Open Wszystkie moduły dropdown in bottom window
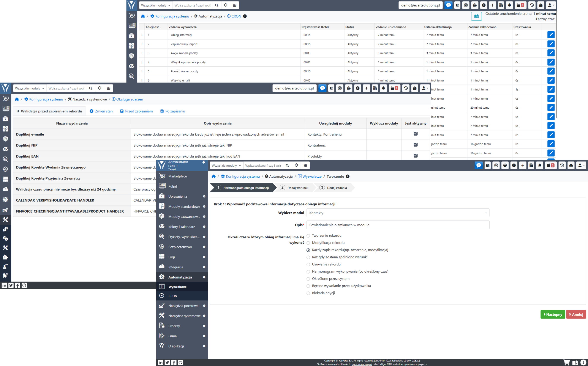588x366 pixels. pyautogui.click(x=226, y=165)
